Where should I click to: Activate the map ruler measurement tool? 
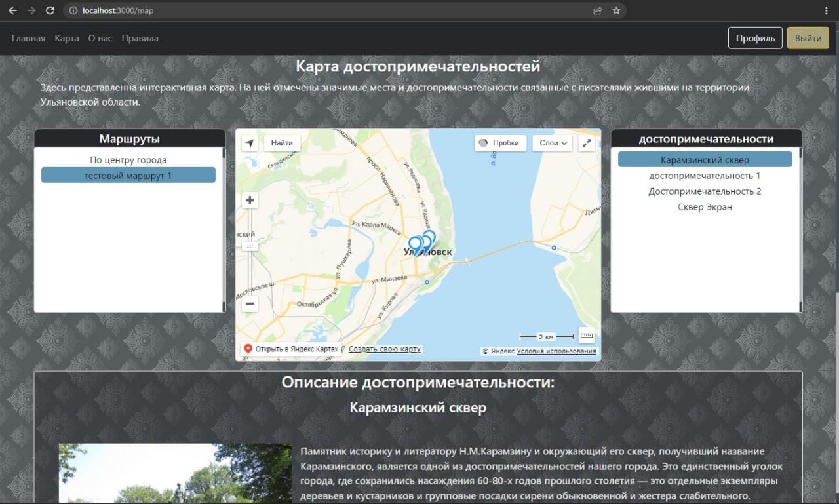pyautogui.click(x=587, y=336)
